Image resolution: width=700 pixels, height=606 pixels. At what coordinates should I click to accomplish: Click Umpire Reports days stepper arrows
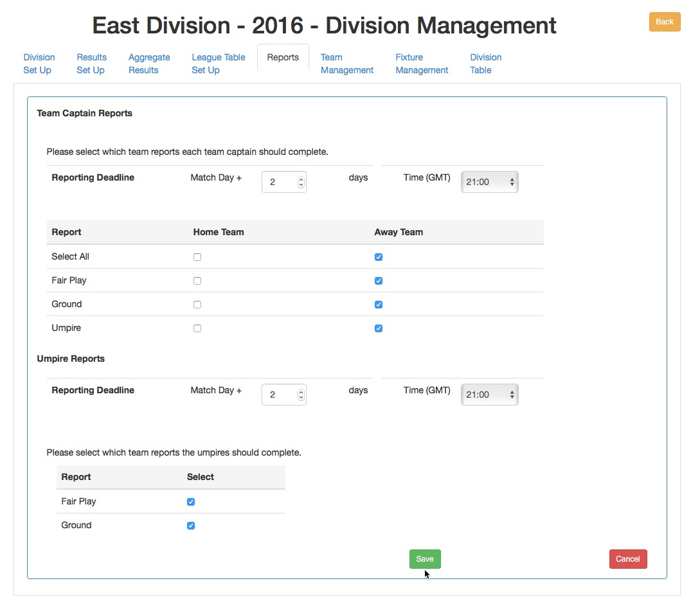pos(301,395)
